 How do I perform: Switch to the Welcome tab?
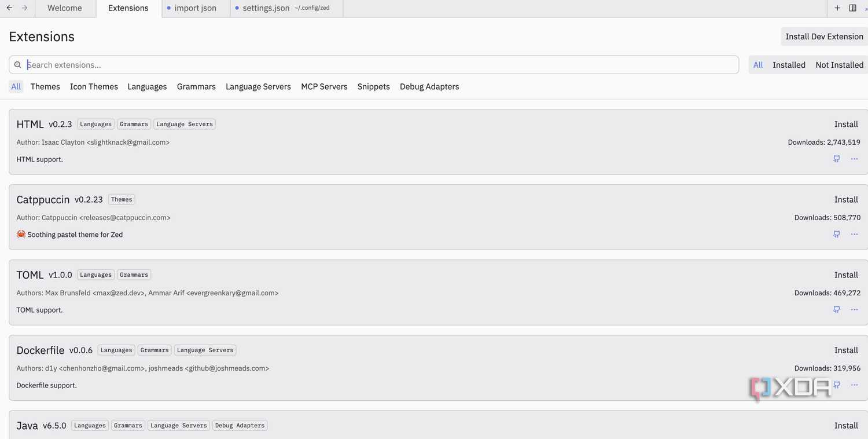(x=65, y=8)
